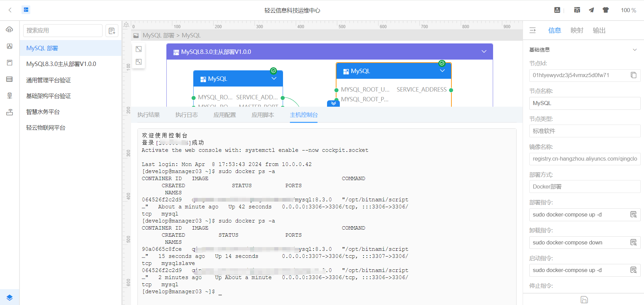This screenshot has width=644, height=305.
Task: Click the layers icon at sidebar bottom
Action: tap(9, 298)
